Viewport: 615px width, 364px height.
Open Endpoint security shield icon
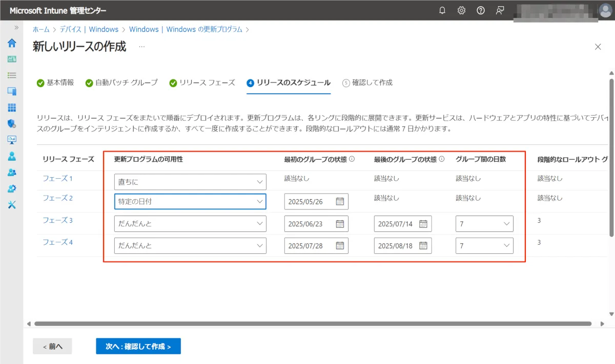click(12, 123)
